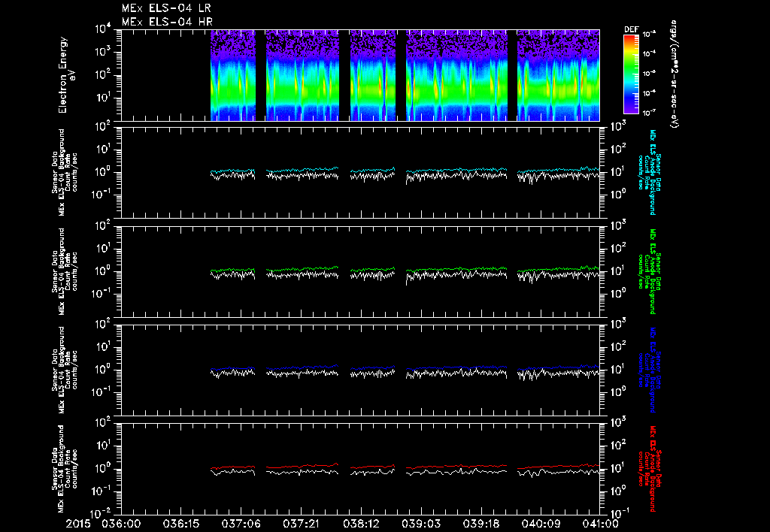770x532 pixels.
Task: Click the "037:06" time axis label
Action: coord(241,524)
